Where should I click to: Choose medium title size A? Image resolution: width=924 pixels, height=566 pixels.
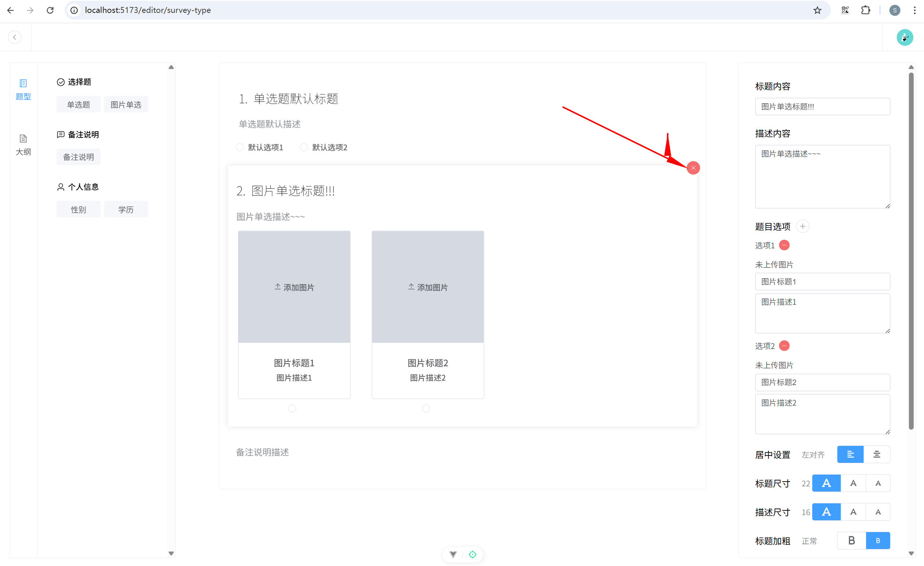click(x=853, y=483)
